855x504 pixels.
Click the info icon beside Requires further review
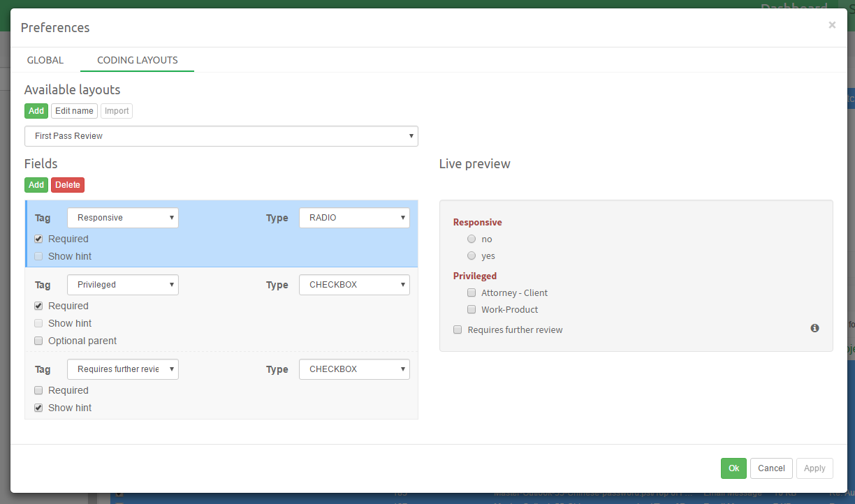(x=814, y=328)
